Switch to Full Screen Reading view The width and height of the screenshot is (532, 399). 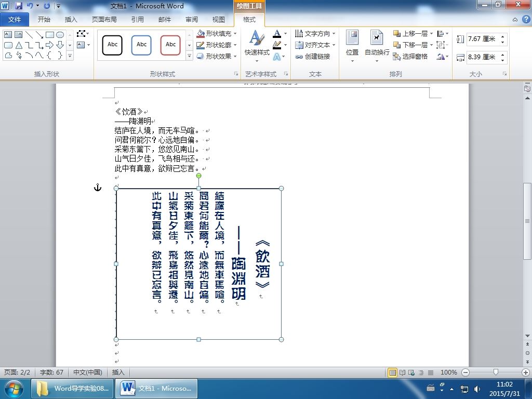click(x=403, y=373)
